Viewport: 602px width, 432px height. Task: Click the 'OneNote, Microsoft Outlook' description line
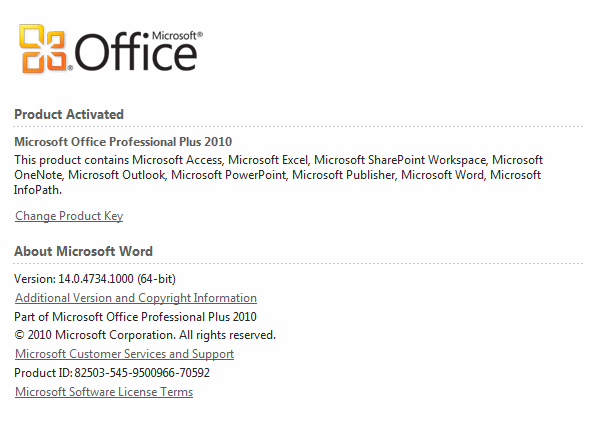point(278,175)
